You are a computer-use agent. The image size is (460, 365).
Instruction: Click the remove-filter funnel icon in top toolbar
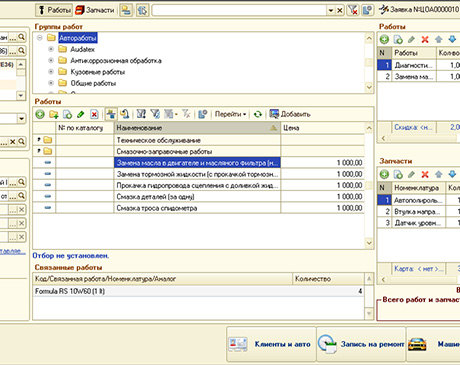353,10
